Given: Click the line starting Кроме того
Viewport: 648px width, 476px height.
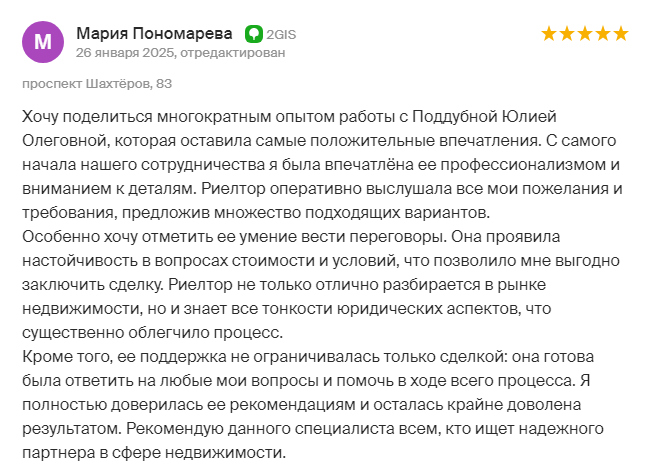Looking at the screenshot, I should coord(308,357).
